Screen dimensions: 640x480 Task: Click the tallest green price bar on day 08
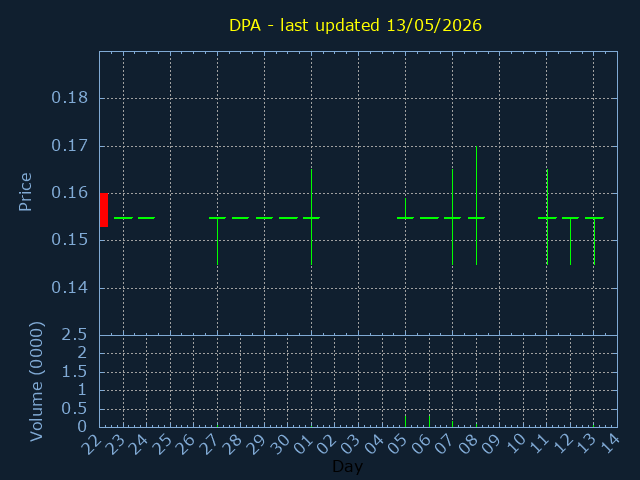pos(476,205)
